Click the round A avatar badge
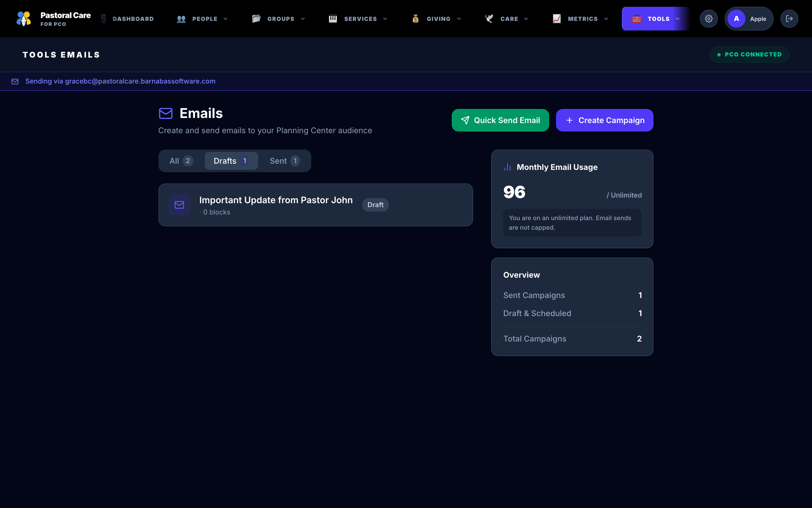 point(736,19)
